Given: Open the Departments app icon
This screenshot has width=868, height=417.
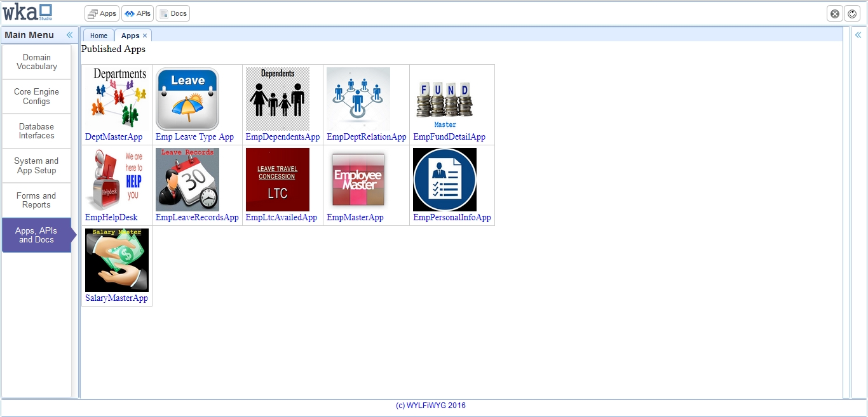Looking at the screenshot, I should pos(117,99).
